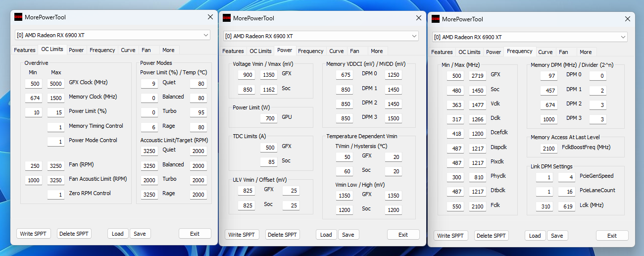This screenshot has width=644, height=256.
Task: Click MorePowerTool app icon in left window
Action: [18, 17]
